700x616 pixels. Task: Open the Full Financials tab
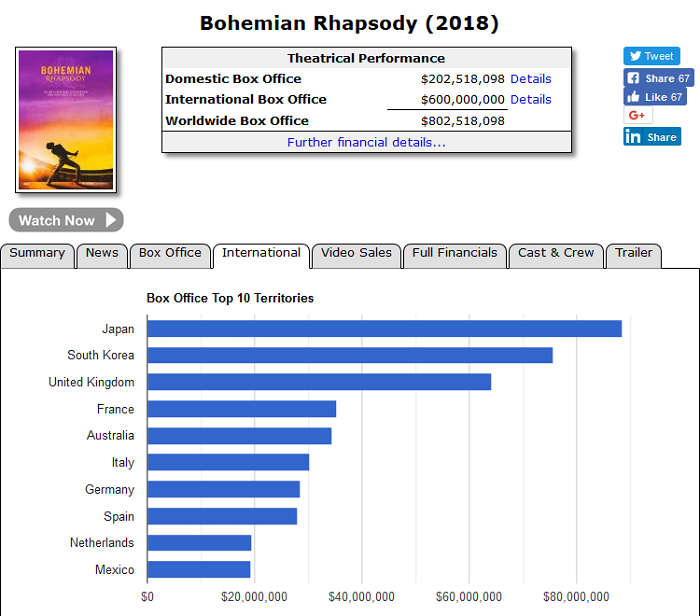coord(454,256)
